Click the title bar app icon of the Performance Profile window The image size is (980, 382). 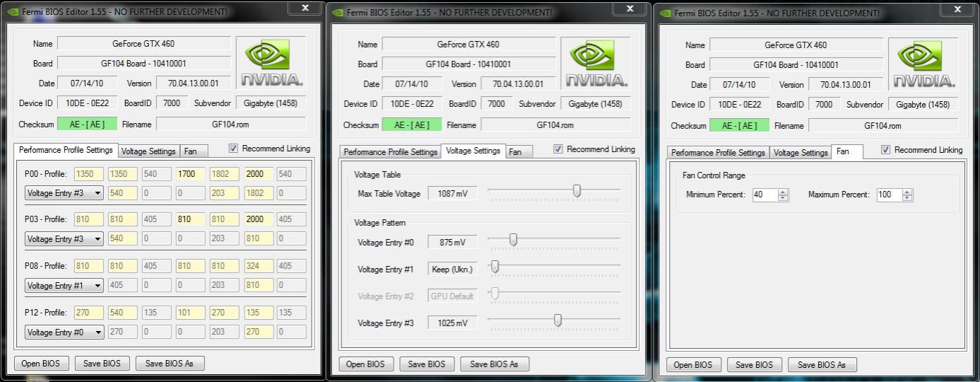click(11, 12)
